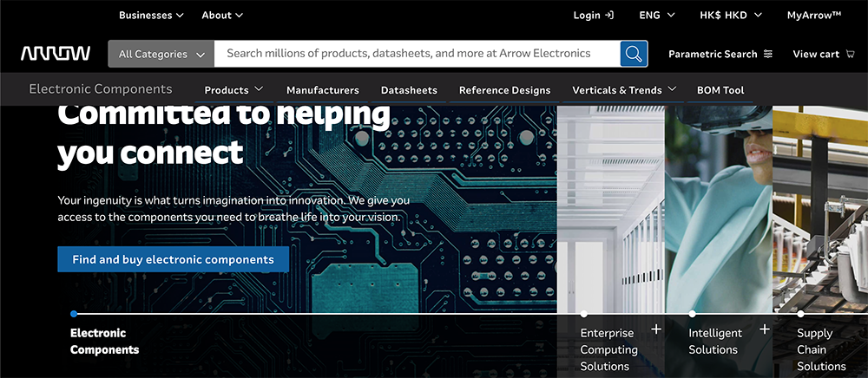The height and width of the screenshot is (378, 868).
Task: Open the BOM Tool tab
Action: click(x=720, y=90)
